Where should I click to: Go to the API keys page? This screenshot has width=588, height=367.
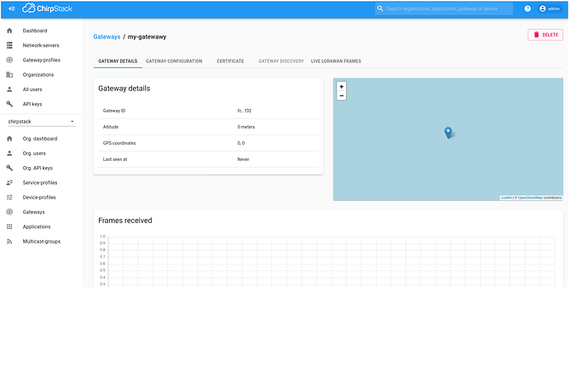coord(32,104)
